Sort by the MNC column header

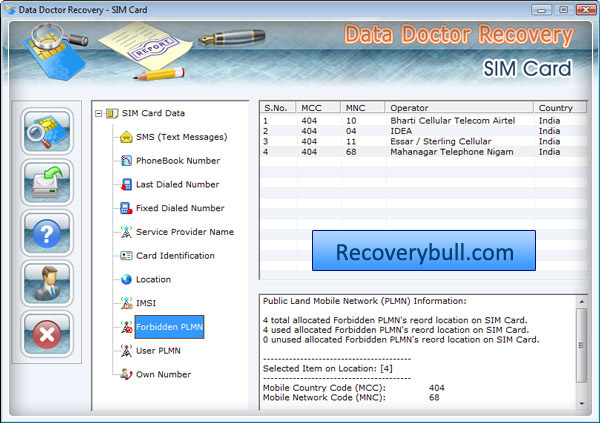tap(362, 108)
